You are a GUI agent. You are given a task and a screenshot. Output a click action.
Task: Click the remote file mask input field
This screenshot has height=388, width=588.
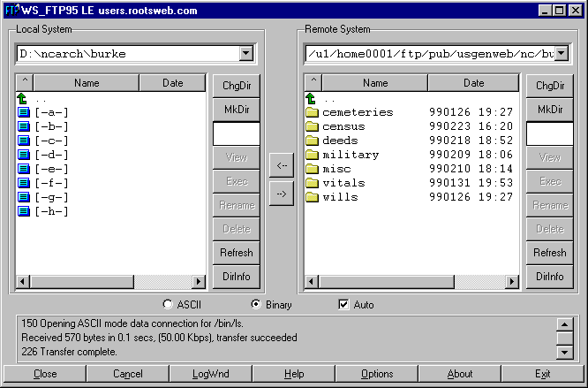click(549, 133)
